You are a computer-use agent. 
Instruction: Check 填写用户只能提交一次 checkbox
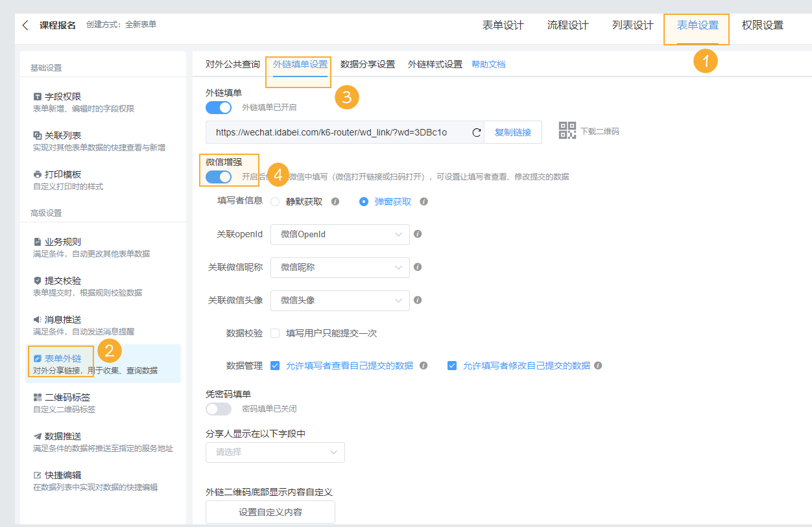275,333
